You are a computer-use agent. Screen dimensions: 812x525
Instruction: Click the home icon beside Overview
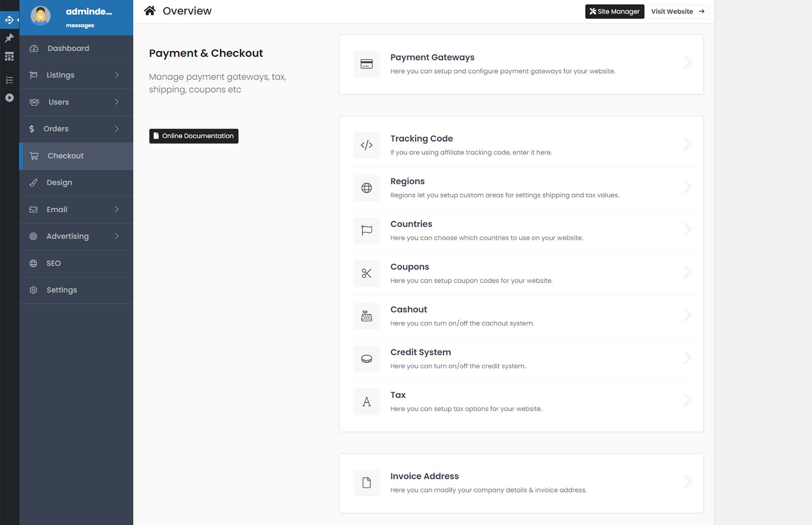coord(150,10)
